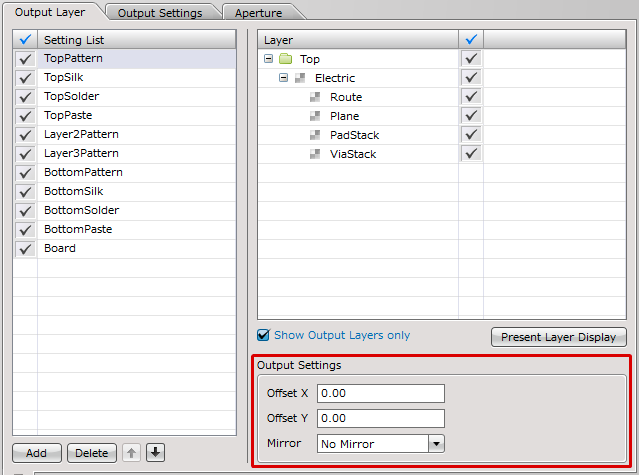Select BottomPattern in the Setting List
Viewport: 639px width, 475px height.
(83, 172)
